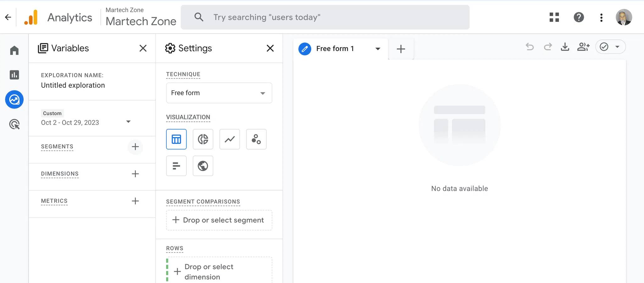The width and height of the screenshot is (644, 283).
Task: Add a new exploration tab
Action: pyautogui.click(x=401, y=49)
